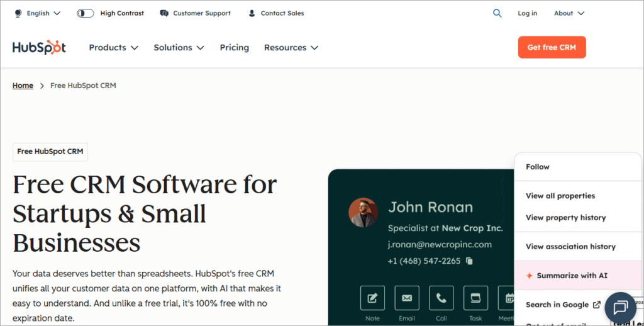Image resolution: width=644 pixels, height=326 pixels.
Task: Click the Call phone icon button
Action: 441,298
